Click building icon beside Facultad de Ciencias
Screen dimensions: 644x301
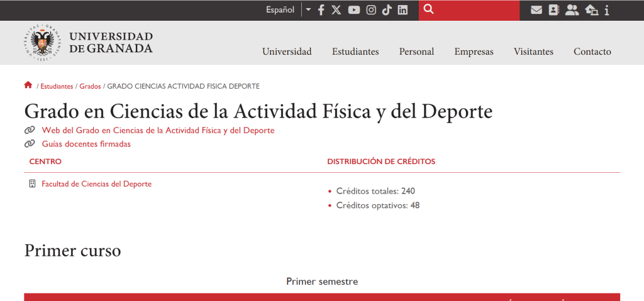tap(33, 183)
